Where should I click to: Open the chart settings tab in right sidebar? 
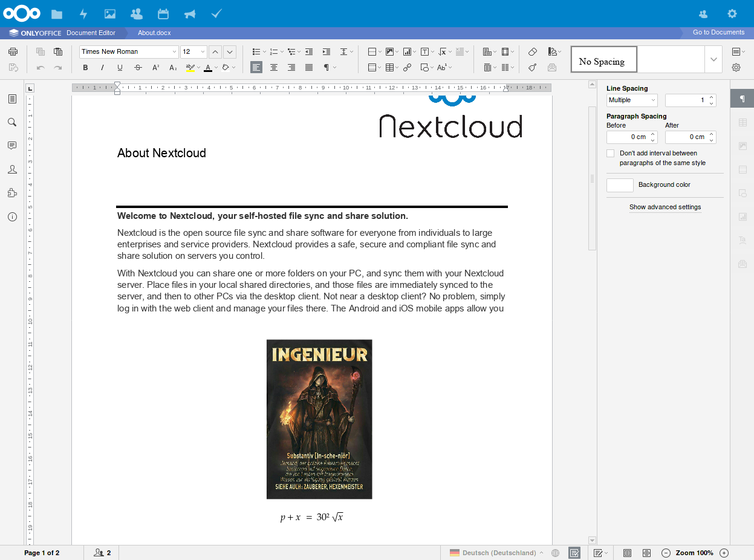743,217
